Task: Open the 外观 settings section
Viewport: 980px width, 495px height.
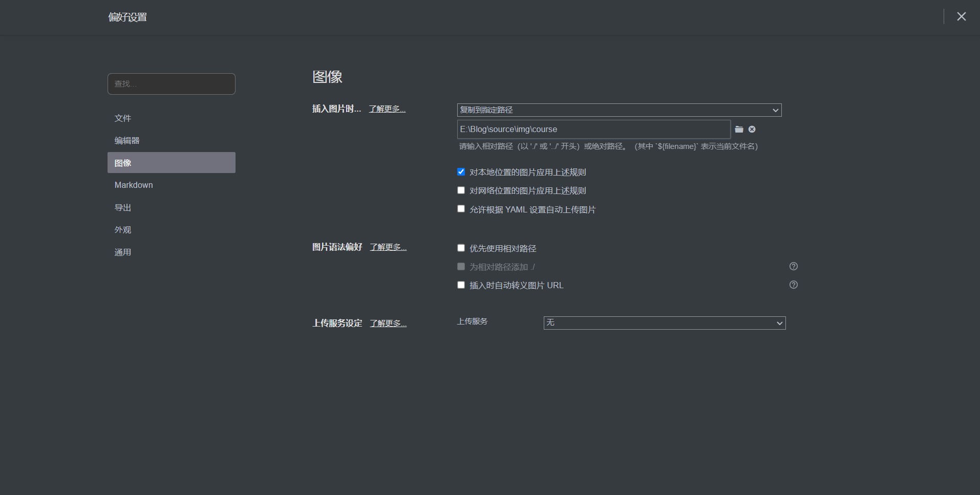Action: [123, 230]
